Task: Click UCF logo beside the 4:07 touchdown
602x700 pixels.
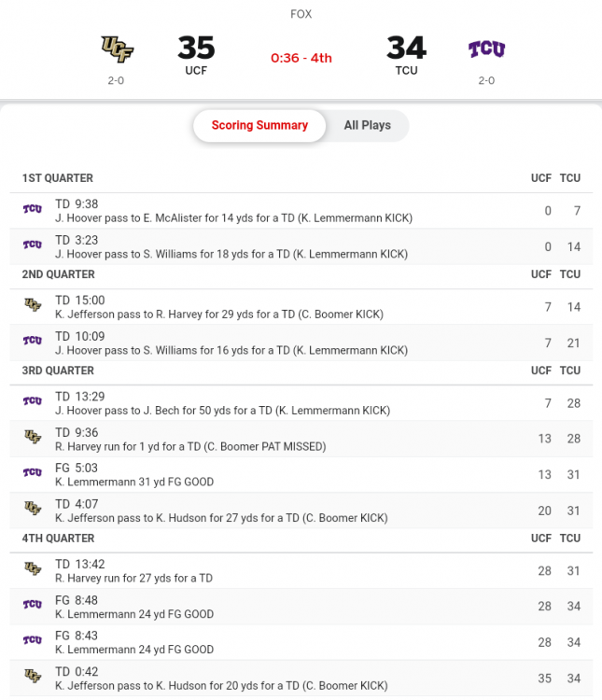Action: [x=33, y=510]
